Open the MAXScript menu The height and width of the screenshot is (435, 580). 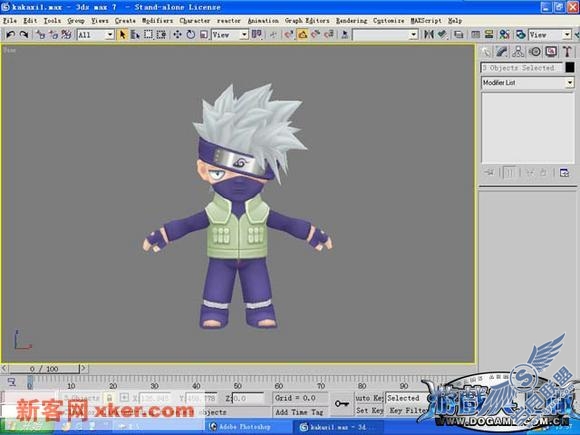(426, 21)
